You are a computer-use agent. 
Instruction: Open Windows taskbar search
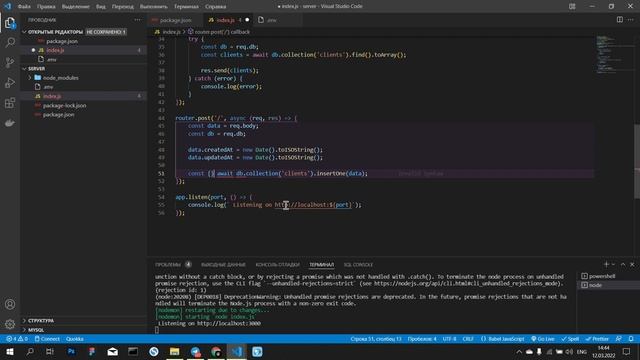coord(30,351)
